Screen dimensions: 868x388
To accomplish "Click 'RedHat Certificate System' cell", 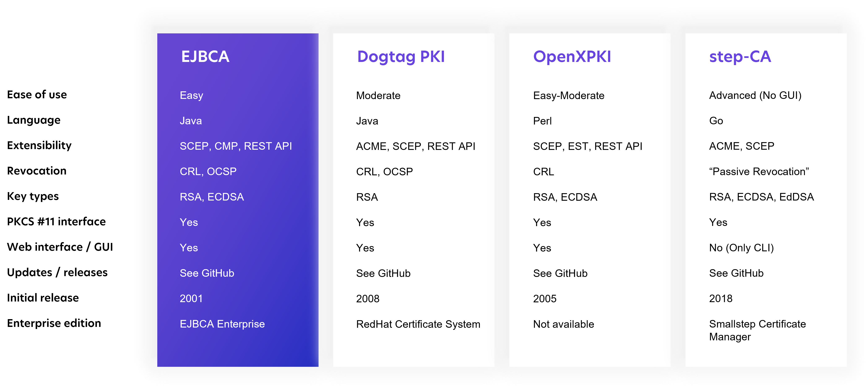I will tap(418, 324).
